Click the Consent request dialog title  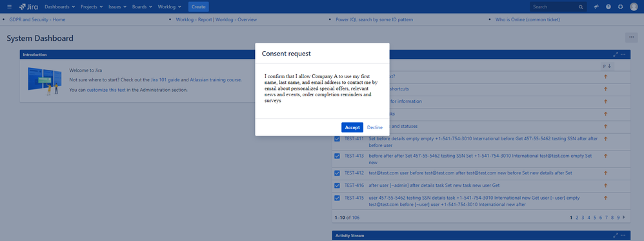287,54
